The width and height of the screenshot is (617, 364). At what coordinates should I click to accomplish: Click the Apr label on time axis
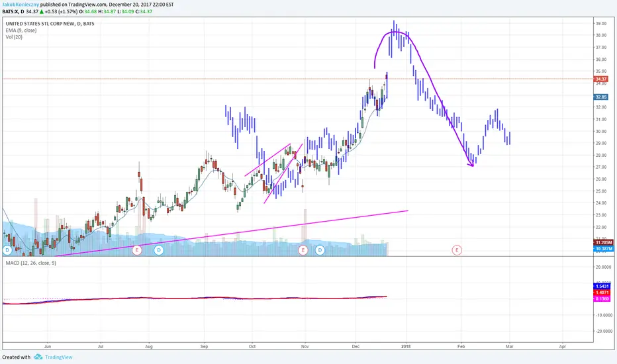click(562, 347)
